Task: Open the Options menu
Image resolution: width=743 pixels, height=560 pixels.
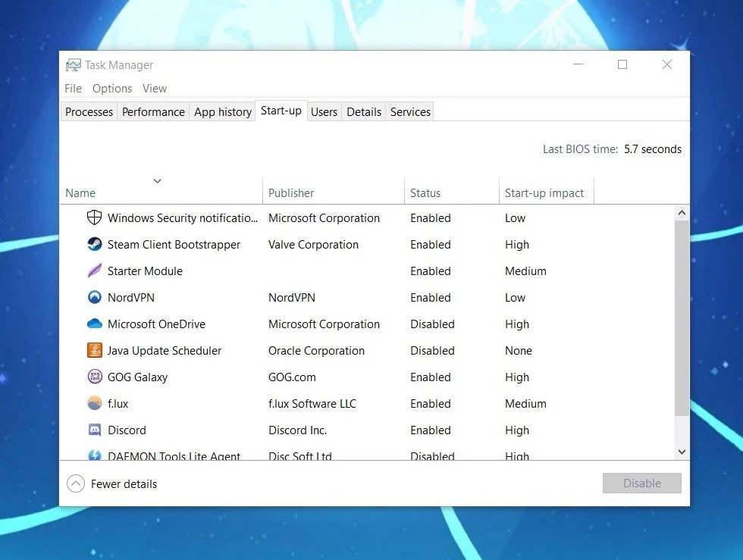Action: 111,89
